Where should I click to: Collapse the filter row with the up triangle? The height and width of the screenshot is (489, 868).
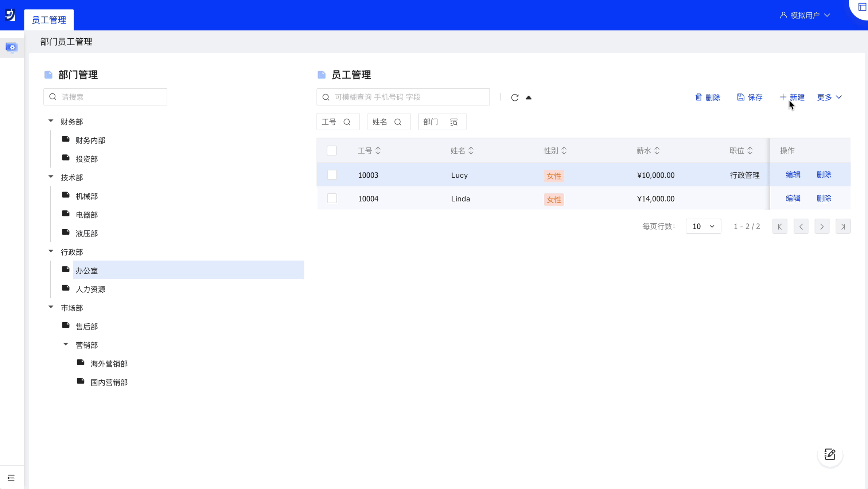[528, 97]
